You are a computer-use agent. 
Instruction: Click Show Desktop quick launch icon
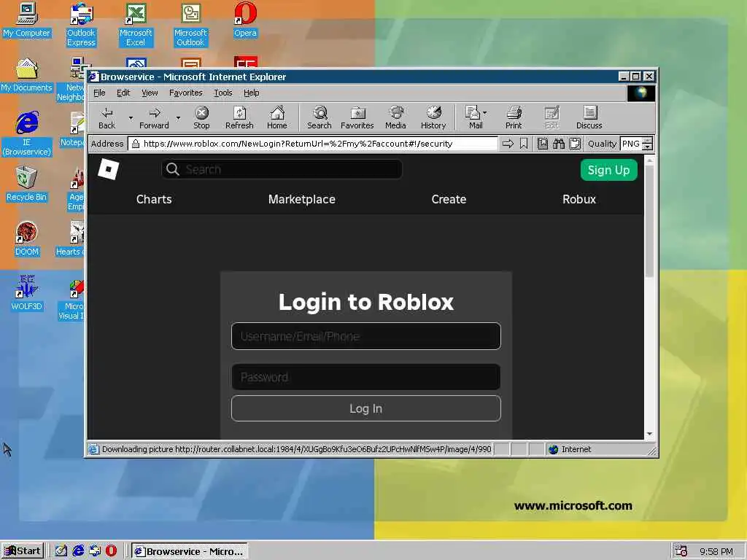(61, 551)
